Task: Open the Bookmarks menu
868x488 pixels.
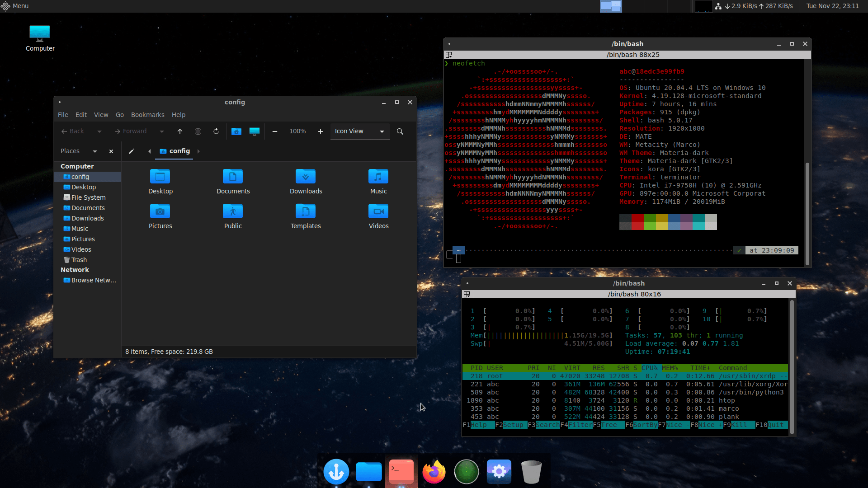Action: point(147,114)
